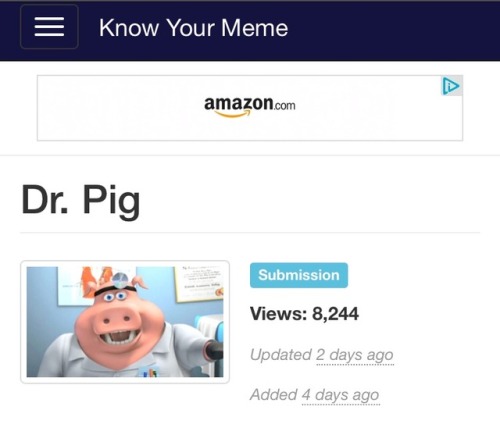500x442 pixels.
Task: Click the blue Submission status badge
Action: (x=299, y=275)
